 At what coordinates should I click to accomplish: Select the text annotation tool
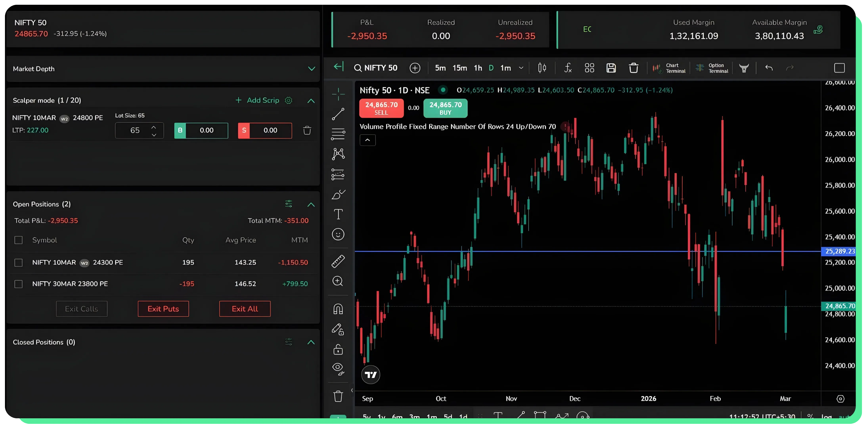[x=338, y=214]
